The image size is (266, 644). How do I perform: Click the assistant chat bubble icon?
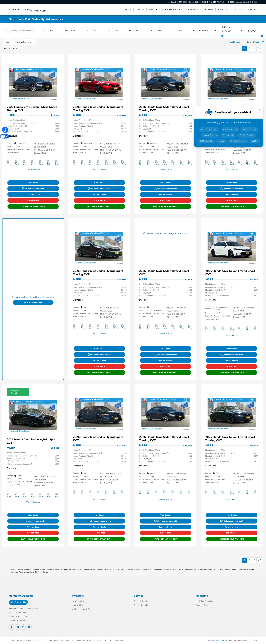tap(209, 112)
